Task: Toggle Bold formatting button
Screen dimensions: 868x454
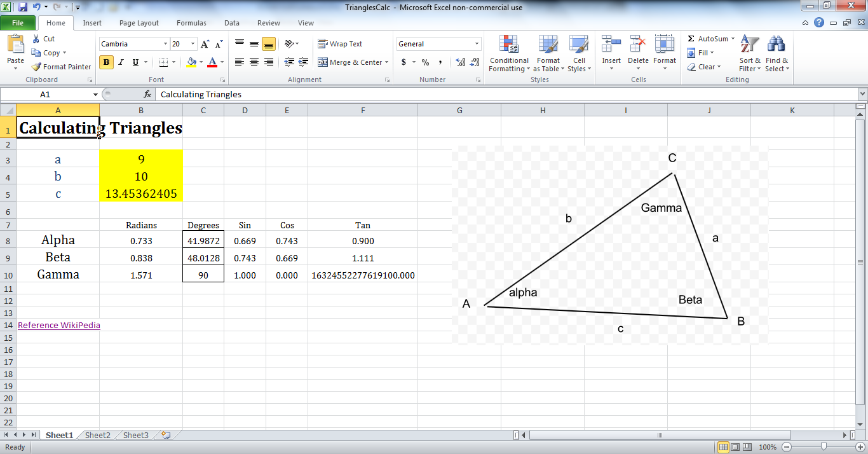Action: coord(107,62)
